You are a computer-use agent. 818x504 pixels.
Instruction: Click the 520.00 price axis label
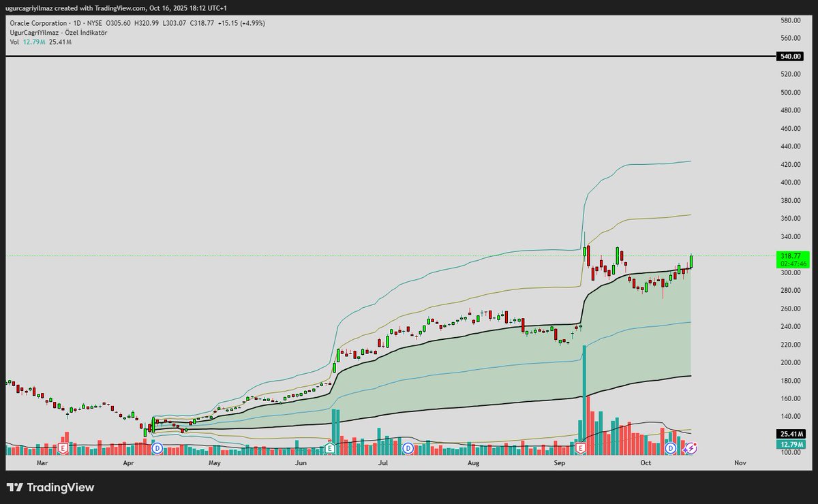[790, 74]
